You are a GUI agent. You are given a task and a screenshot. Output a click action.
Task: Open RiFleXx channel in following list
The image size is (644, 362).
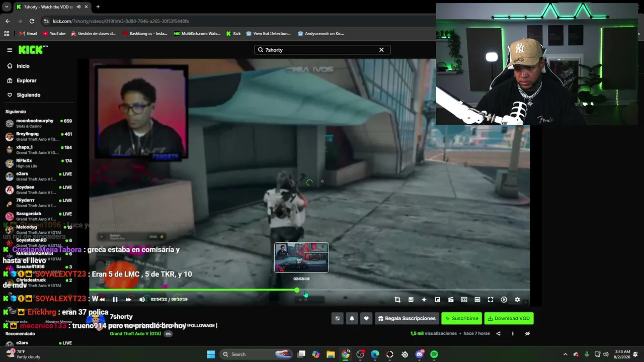[38, 163]
